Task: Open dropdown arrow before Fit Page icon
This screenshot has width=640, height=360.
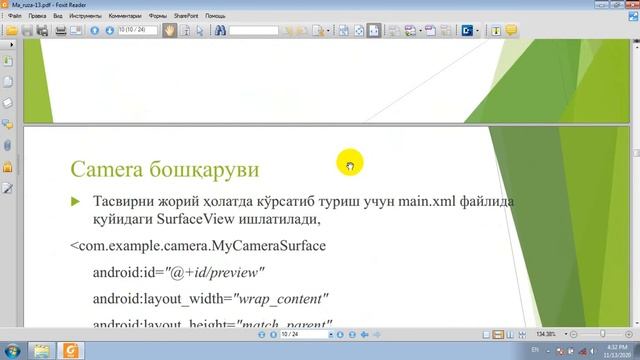Action: 328,31
